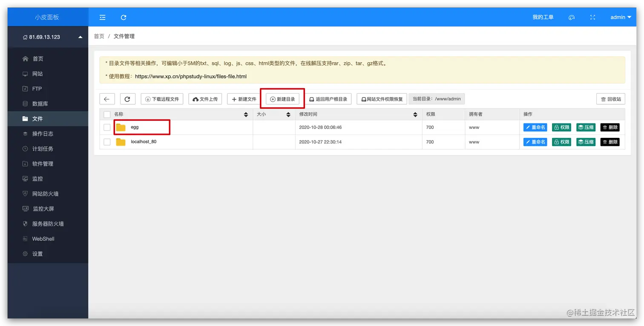Sort files by 名称 column arrows
Viewport: 644px width, 326px height.
pos(246,114)
